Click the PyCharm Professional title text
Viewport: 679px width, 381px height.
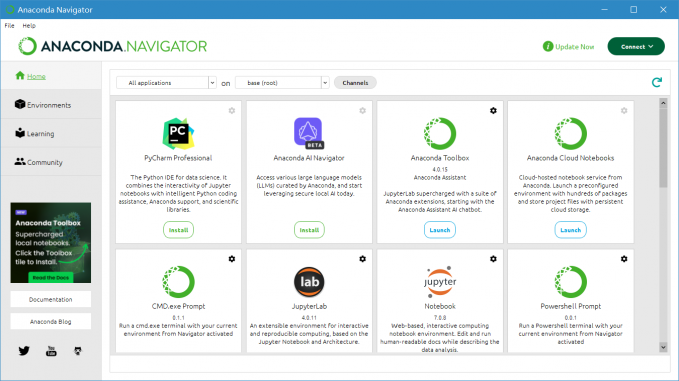(178, 158)
